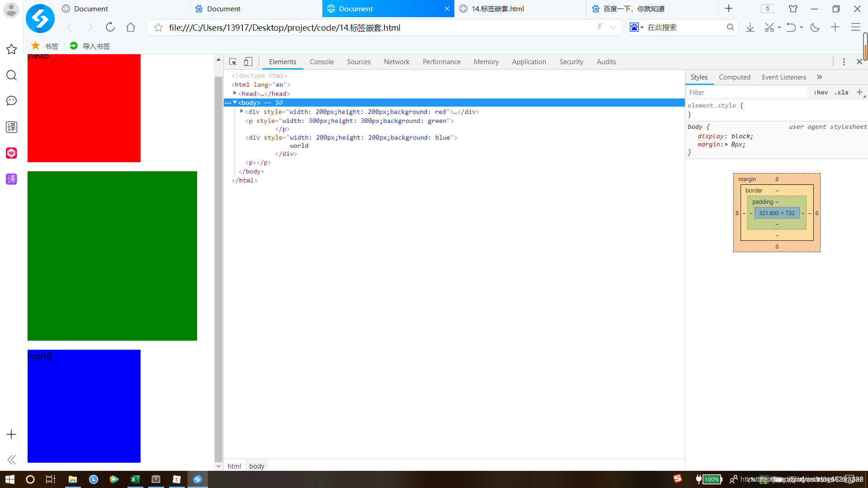The height and width of the screenshot is (488, 868).
Task: Go to browser home page
Action: (131, 27)
